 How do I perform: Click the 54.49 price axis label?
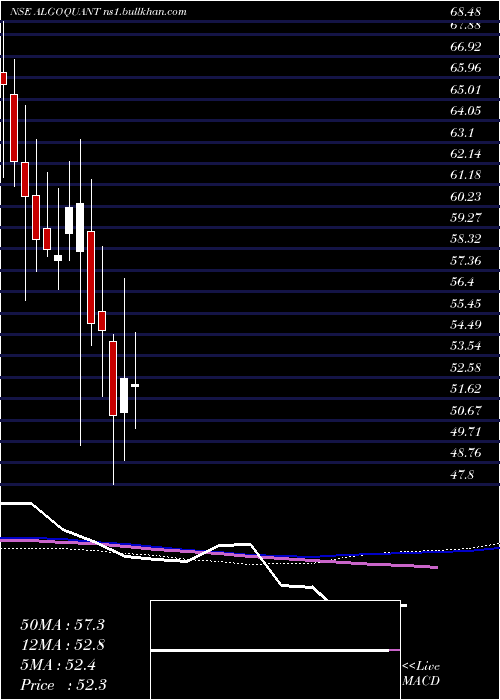coord(466,325)
